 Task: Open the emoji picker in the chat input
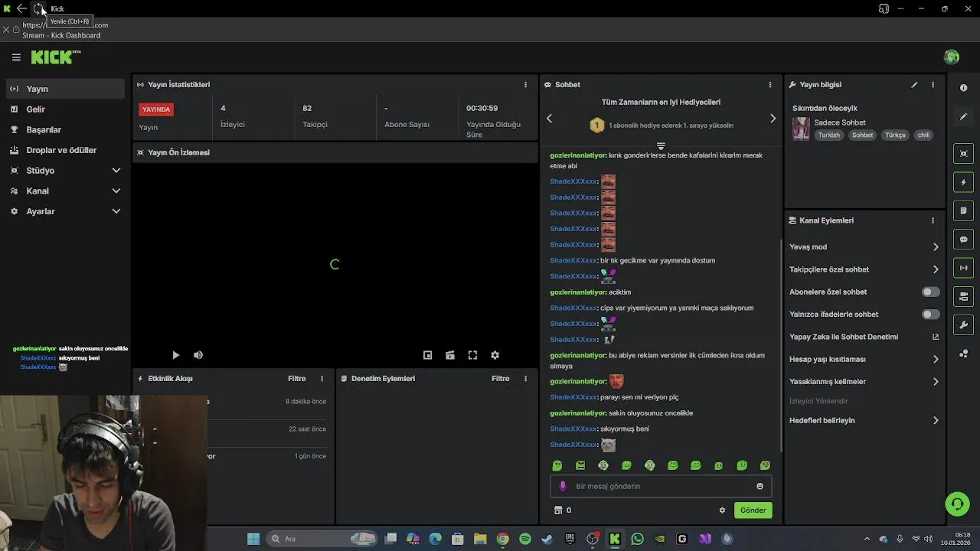(x=759, y=486)
